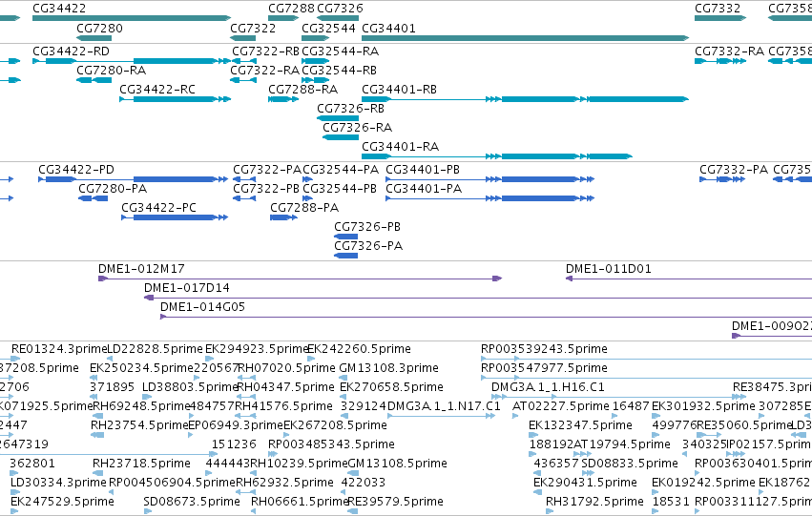Viewport: 812px width, 516px height.
Task: Click the CG34422-PD protein feature
Action: pyautogui.click(x=133, y=179)
